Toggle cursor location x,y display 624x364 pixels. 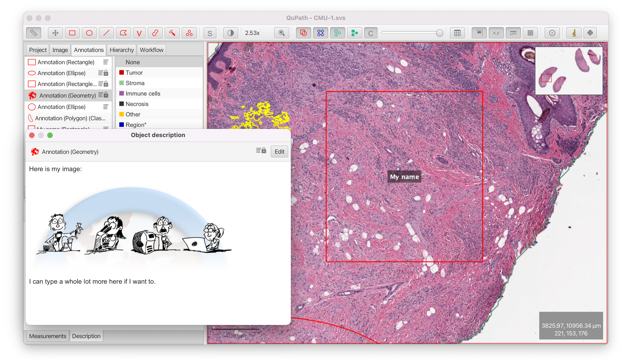(496, 33)
